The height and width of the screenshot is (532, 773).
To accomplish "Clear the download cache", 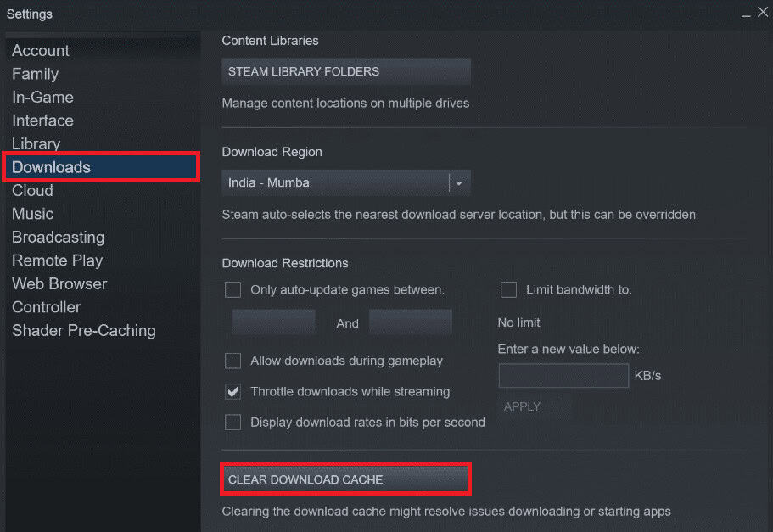I will point(345,479).
